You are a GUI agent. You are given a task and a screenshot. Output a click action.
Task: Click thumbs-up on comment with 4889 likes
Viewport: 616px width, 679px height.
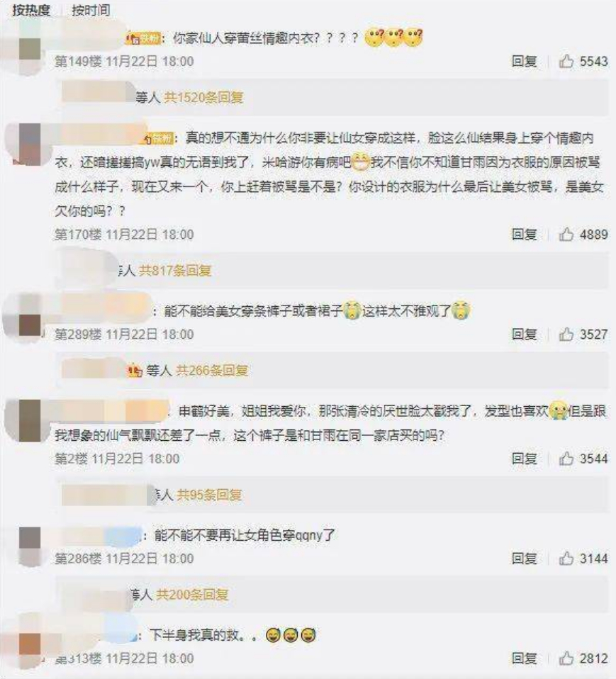[x=566, y=235]
